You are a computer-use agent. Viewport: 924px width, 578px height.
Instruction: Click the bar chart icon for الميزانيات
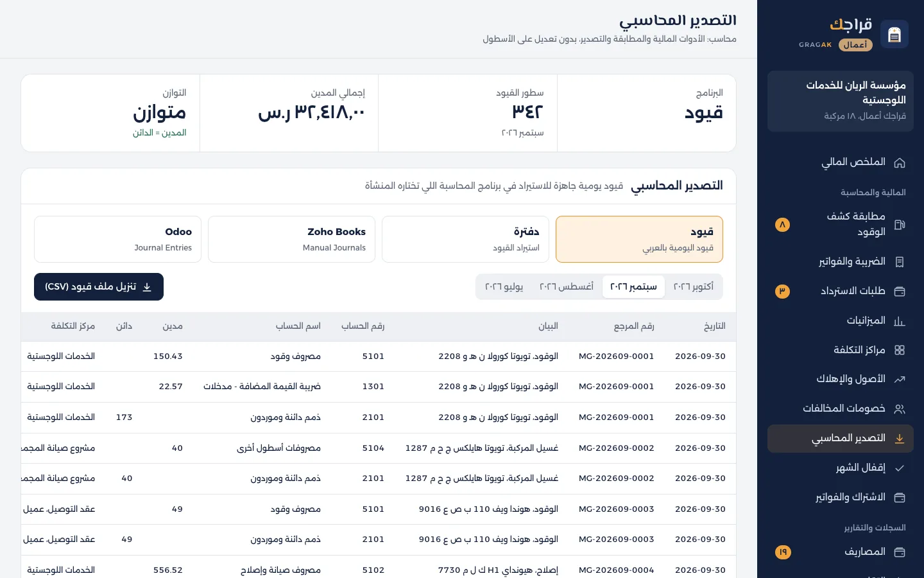pos(900,321)
